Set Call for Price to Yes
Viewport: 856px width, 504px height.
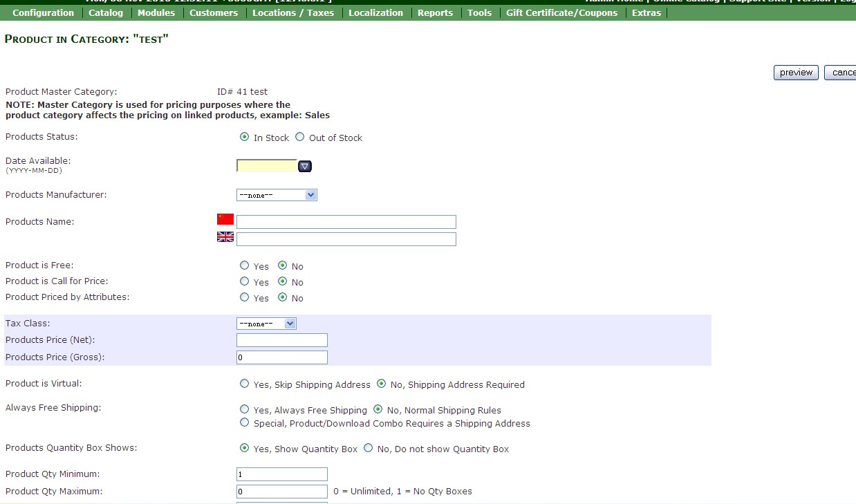[244, 281]
